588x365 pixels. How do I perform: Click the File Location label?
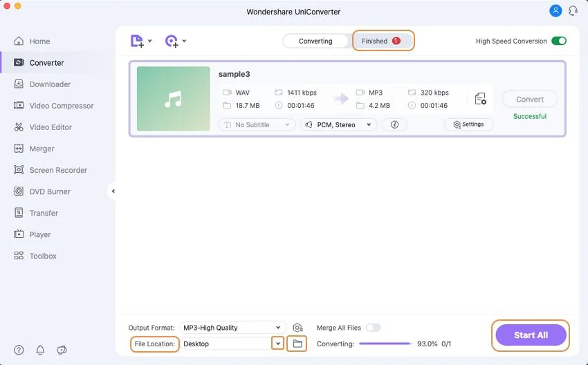point(154,344)
